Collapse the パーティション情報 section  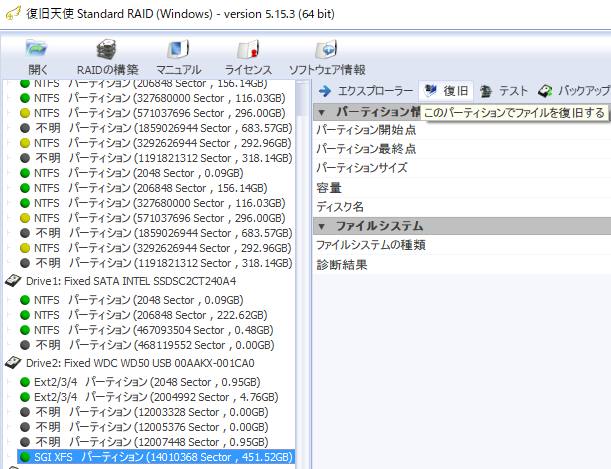(321, 111)
